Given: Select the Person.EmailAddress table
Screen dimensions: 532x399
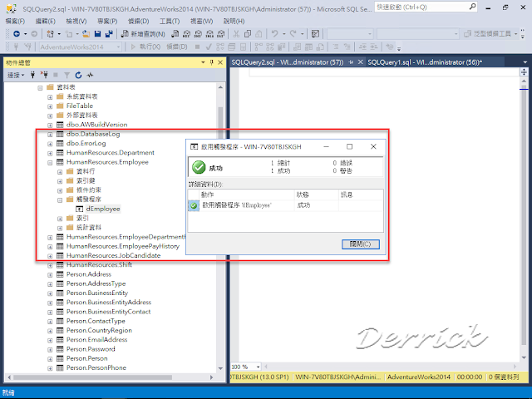Looking at the screenshot, I should (96, 340).
